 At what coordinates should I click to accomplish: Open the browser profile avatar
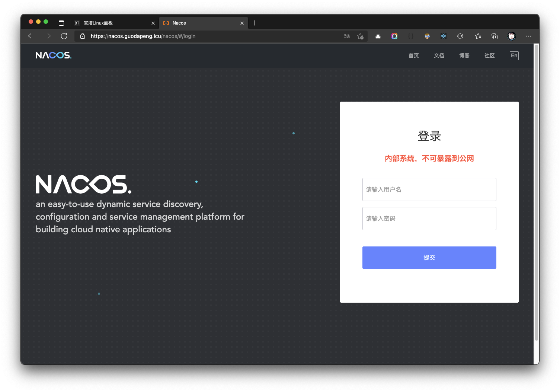512,36
